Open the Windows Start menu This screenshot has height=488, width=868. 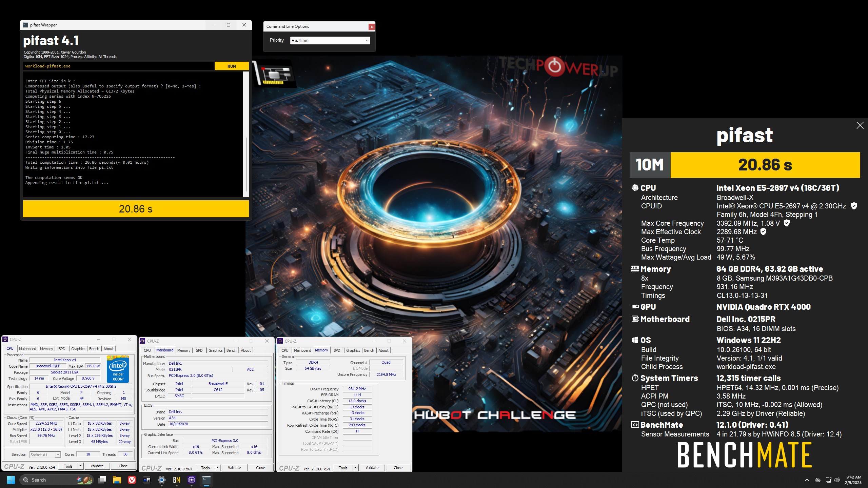point(11,480)
